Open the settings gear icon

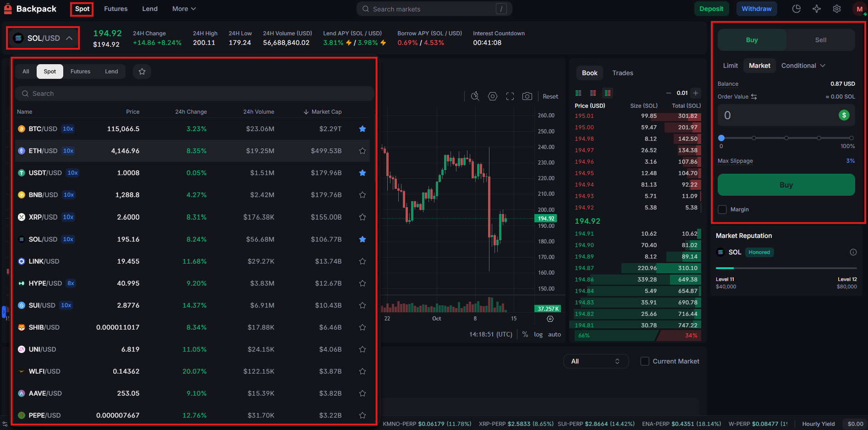click(837, 9)
